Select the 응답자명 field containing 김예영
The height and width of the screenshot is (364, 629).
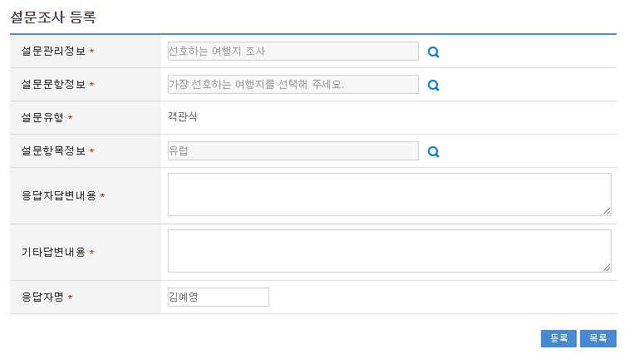218,297
